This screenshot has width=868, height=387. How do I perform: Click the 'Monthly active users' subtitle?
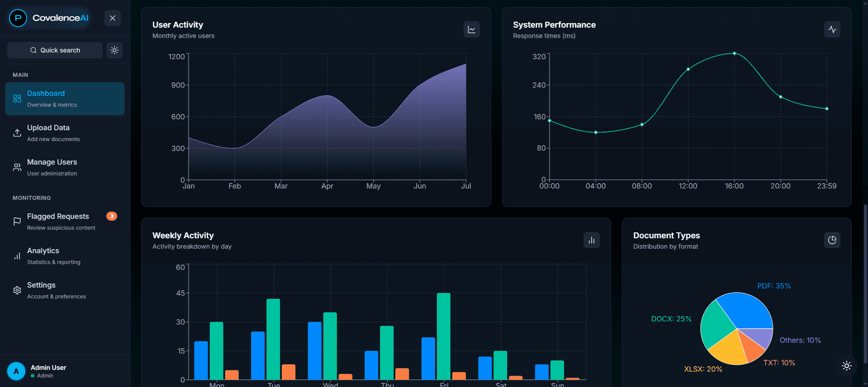pos(183,36)
